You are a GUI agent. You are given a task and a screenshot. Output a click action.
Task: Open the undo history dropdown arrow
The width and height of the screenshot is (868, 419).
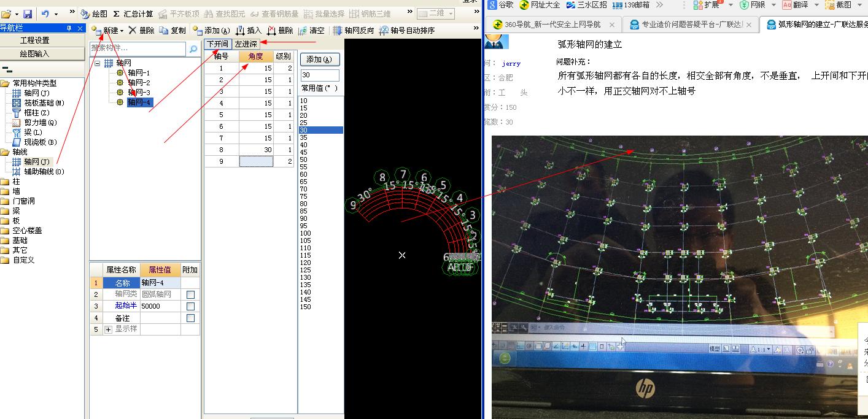pyautogui.click(x=56, y=13)
